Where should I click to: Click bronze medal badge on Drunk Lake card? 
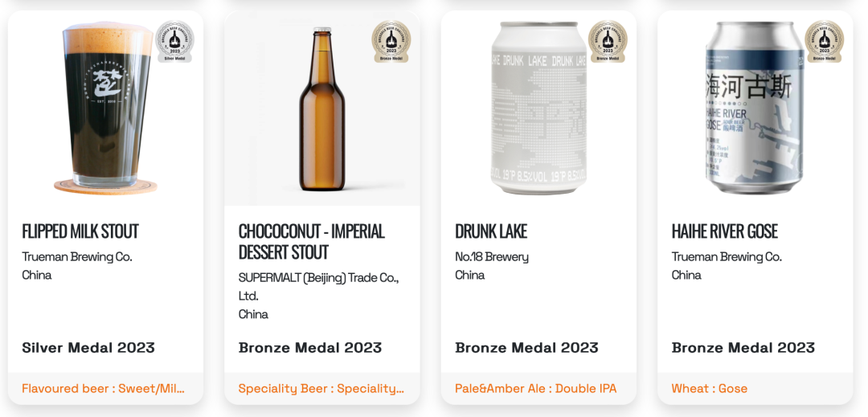coord(608,41)
